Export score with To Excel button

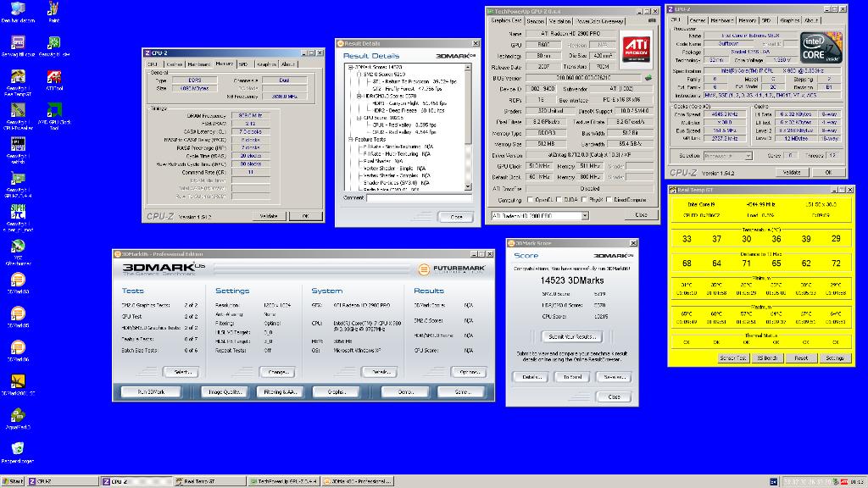[x=572, y=377]
